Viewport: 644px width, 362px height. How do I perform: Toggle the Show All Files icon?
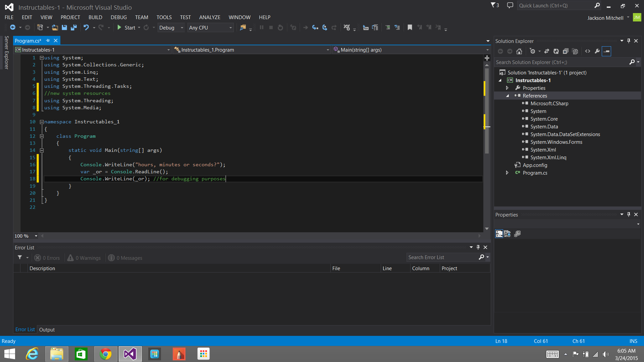coord(575,51)
